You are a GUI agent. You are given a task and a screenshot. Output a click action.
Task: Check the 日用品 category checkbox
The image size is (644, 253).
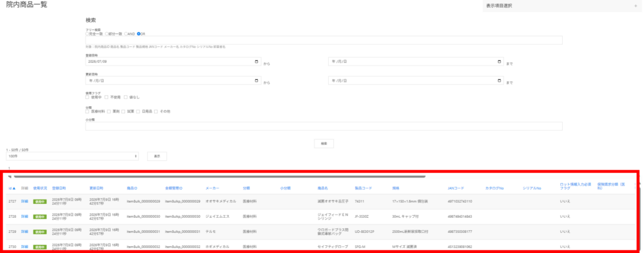click(138, 111)
